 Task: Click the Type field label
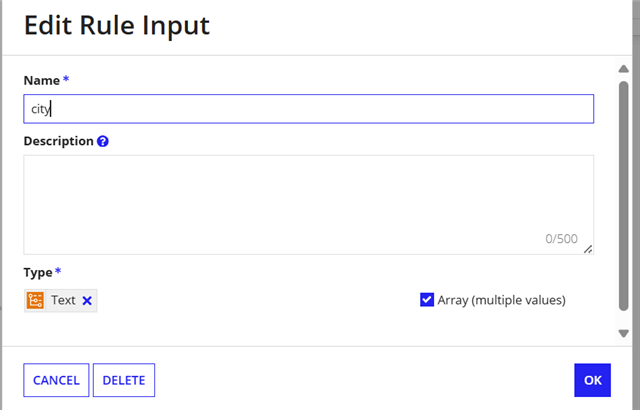pos(38,273)
